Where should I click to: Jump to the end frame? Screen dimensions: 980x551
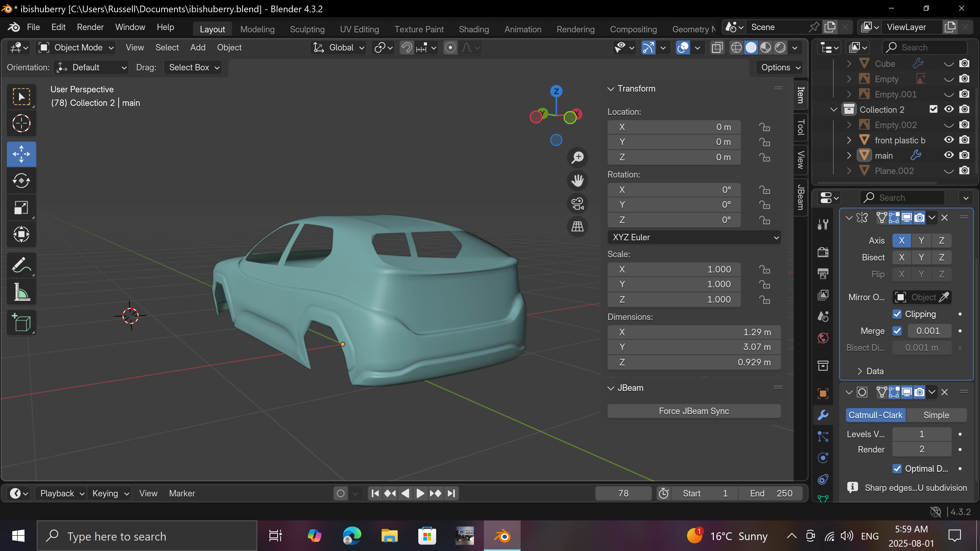[x=451, y=493]
